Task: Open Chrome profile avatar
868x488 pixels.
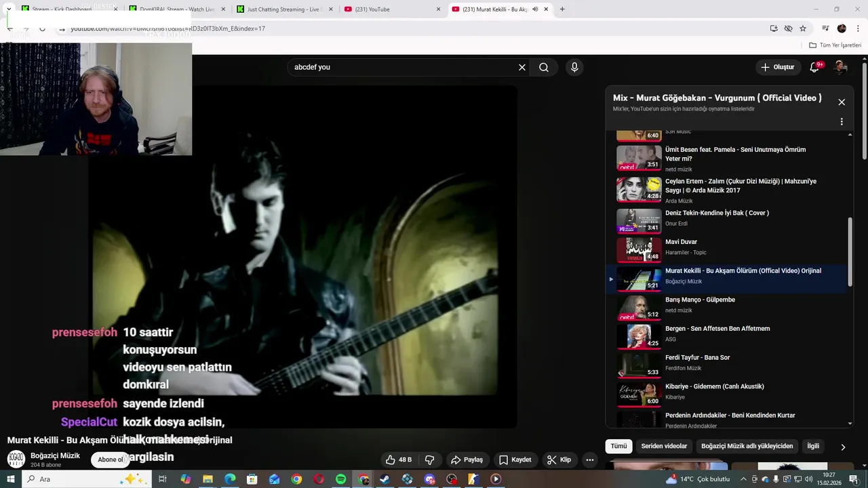Action: click(842, 28)
